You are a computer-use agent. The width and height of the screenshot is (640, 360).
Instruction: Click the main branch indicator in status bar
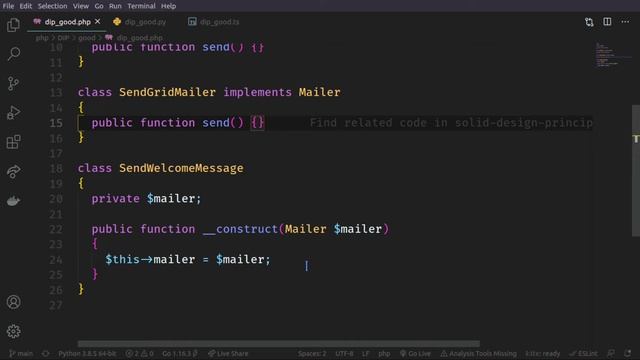pyautogui.click(x=21, y=353)
